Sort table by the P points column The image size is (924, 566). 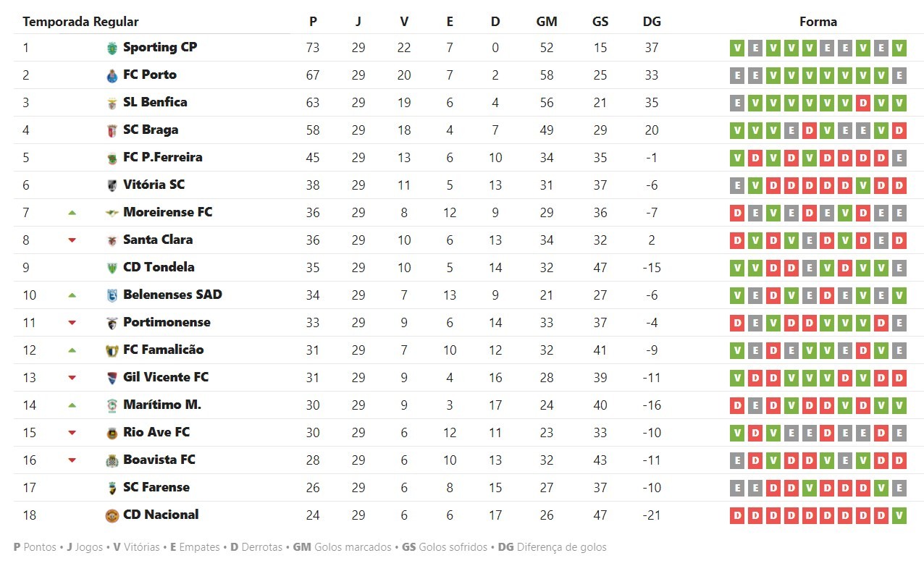313,22
